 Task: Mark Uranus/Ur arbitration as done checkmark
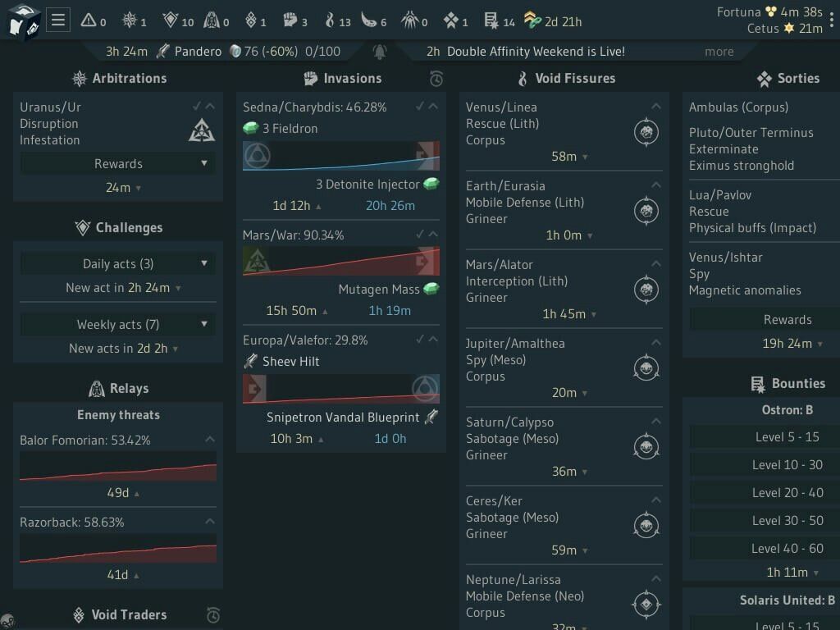(x=197, y=106)
